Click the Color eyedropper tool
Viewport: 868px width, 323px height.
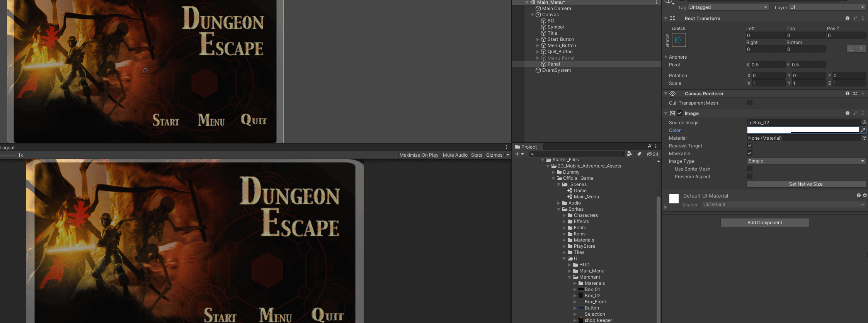pyautogui.click(x=863, y=130)
